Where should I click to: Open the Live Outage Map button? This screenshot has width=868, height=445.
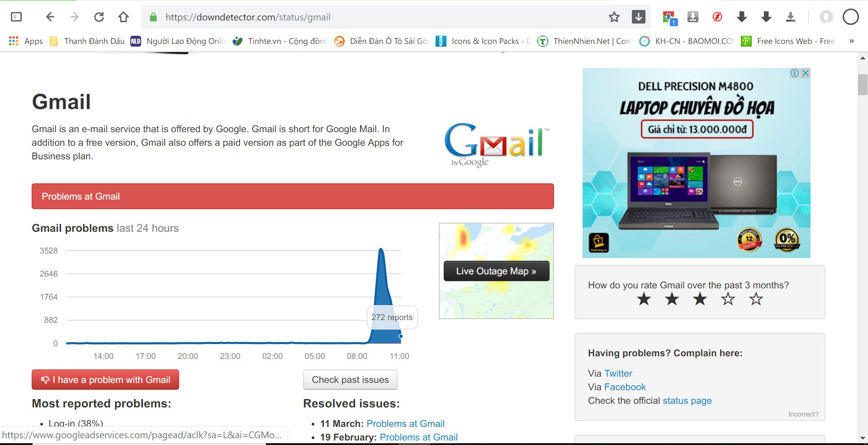pyautogui.click(x=496, y=271)
